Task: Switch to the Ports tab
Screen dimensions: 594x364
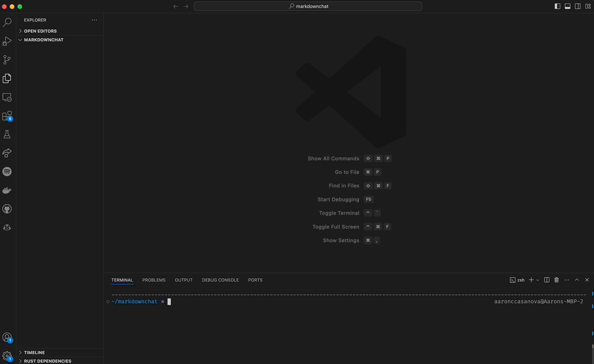Action: 255,280
